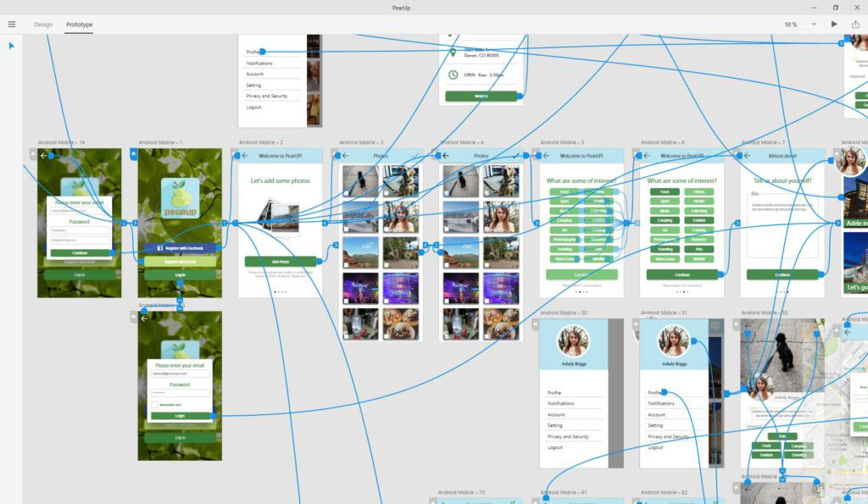The image size is (868, 504).
Task: Click the Register with Facebook button
Action: (x=180, y=248)
